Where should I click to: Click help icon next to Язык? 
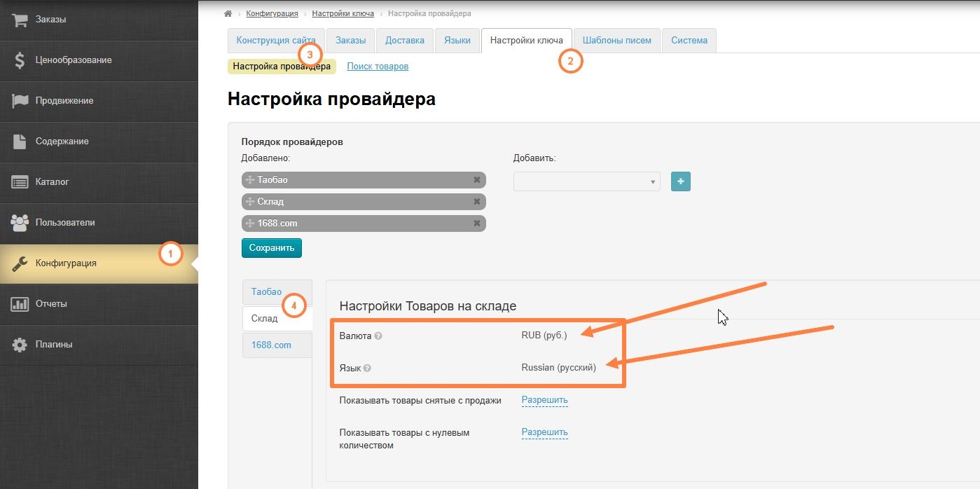367,369
